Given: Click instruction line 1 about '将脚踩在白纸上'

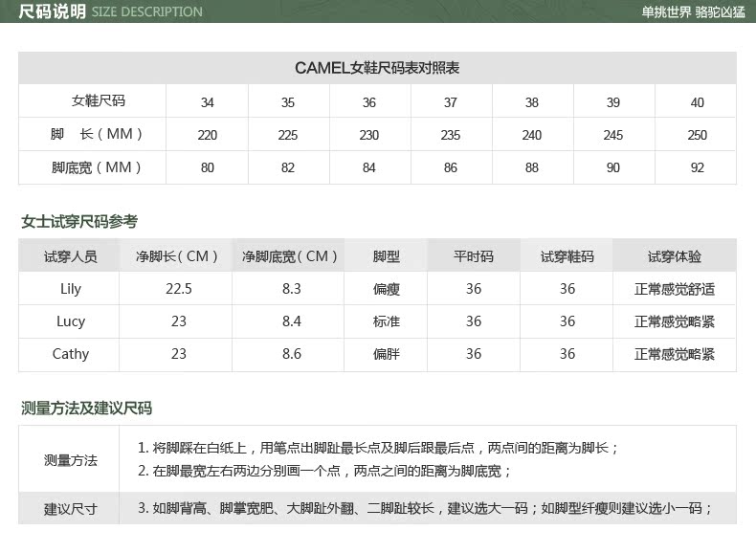Looking at the screenshot, I should click(x=378, y=448).
